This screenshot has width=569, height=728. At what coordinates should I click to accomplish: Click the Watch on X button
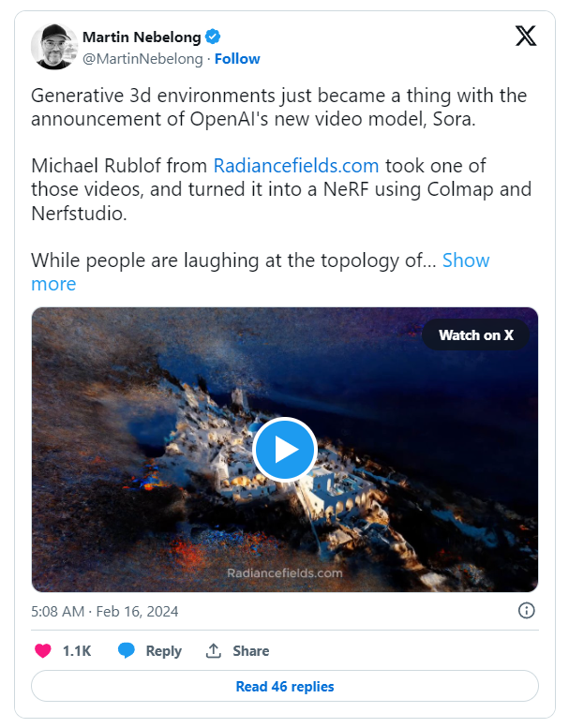(x=476, y=335)
